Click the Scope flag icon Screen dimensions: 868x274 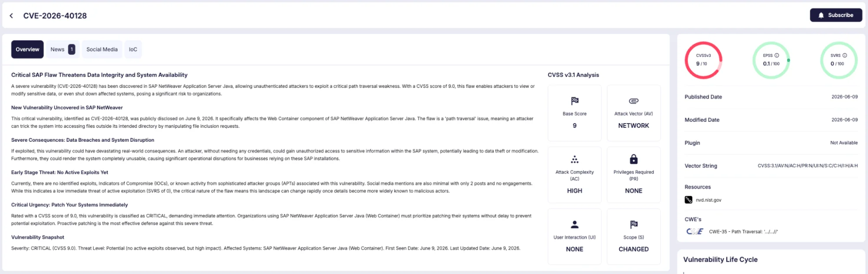[x=634, y=224]
